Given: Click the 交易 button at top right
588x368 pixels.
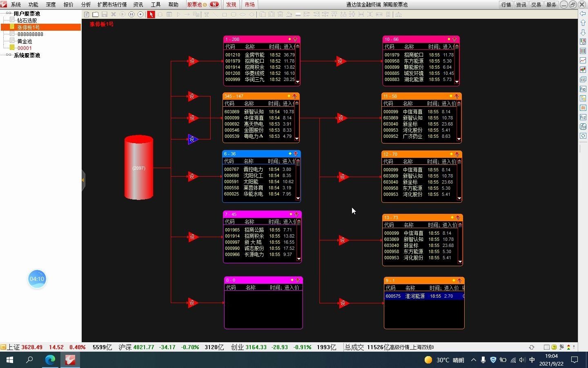Looking at the screenshot, I should click(x=536, y=4).
